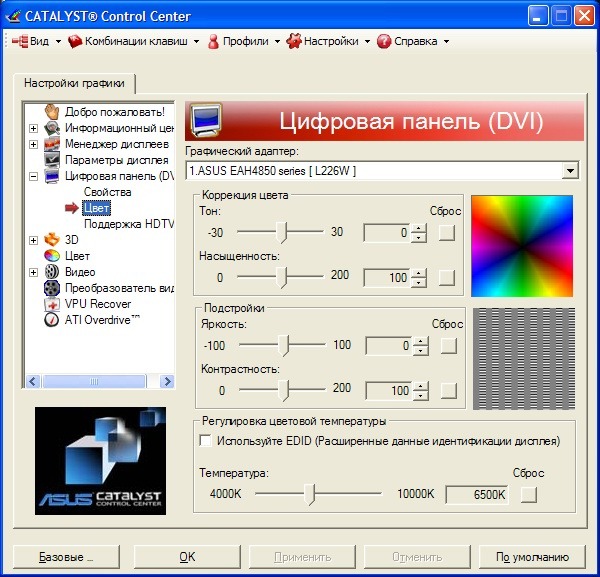600x577 pixels.
Task: Click the Контрастность value field
Action: (x=388, y=391)
